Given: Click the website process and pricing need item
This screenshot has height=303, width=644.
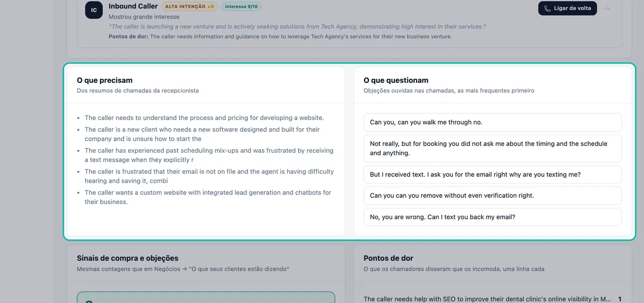Looking at the screenshot, I should tap(204, 118).
